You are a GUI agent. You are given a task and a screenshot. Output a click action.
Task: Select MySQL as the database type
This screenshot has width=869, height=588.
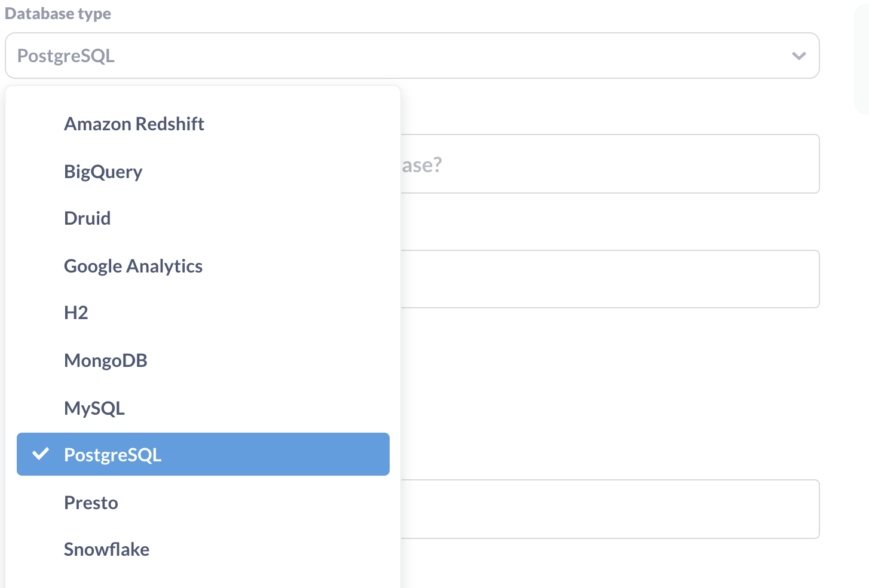pos(94,408)
